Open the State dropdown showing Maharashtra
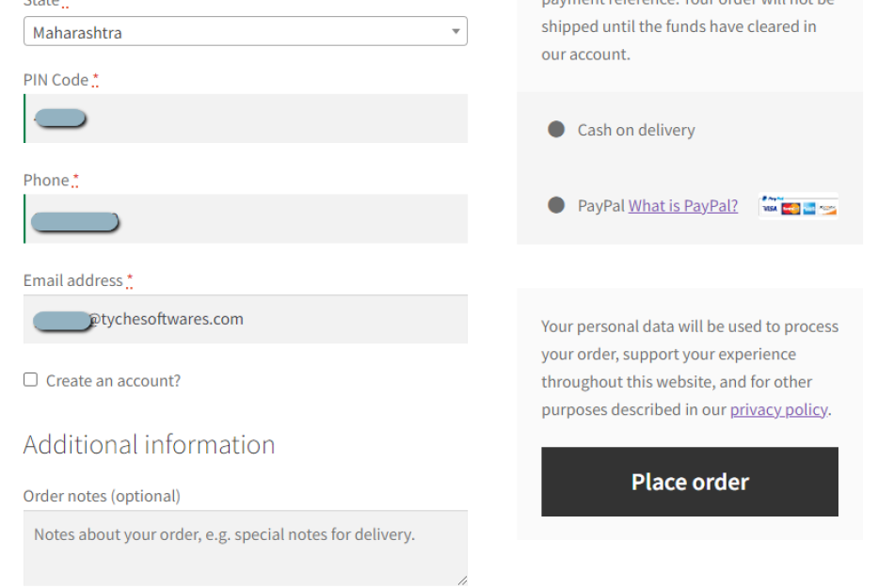 (x=245, y=31)
